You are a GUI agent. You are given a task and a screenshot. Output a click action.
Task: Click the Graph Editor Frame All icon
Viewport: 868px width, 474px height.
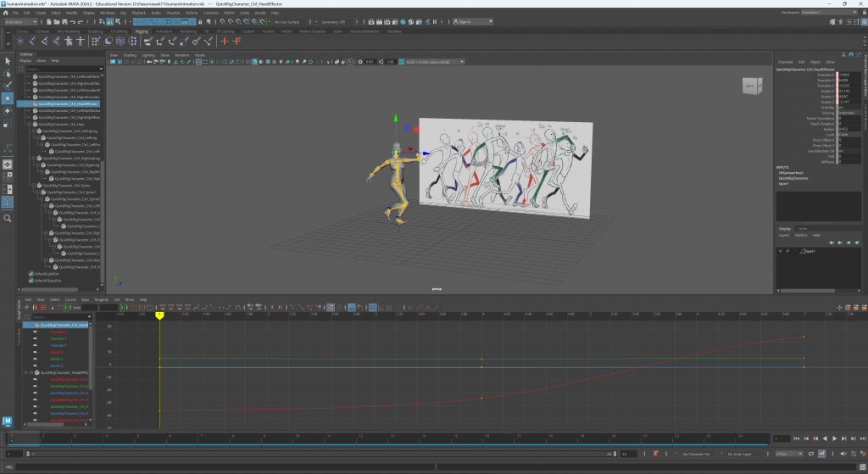tap(133, 307)
